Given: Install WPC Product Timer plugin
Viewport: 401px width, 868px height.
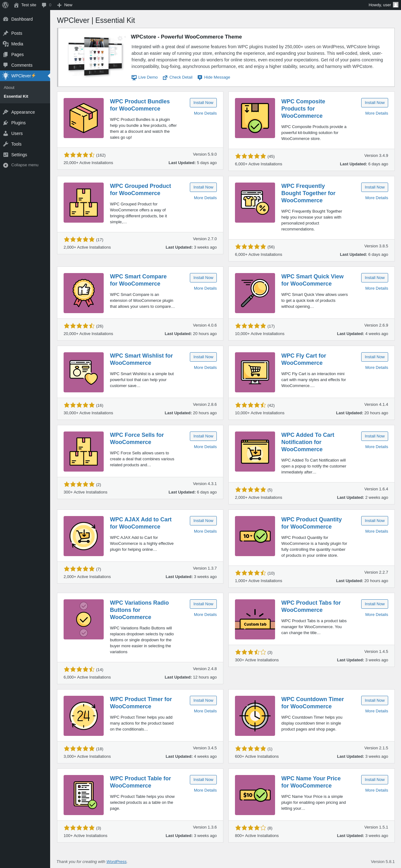Looking at the screenshot, I should click(203, 700).
